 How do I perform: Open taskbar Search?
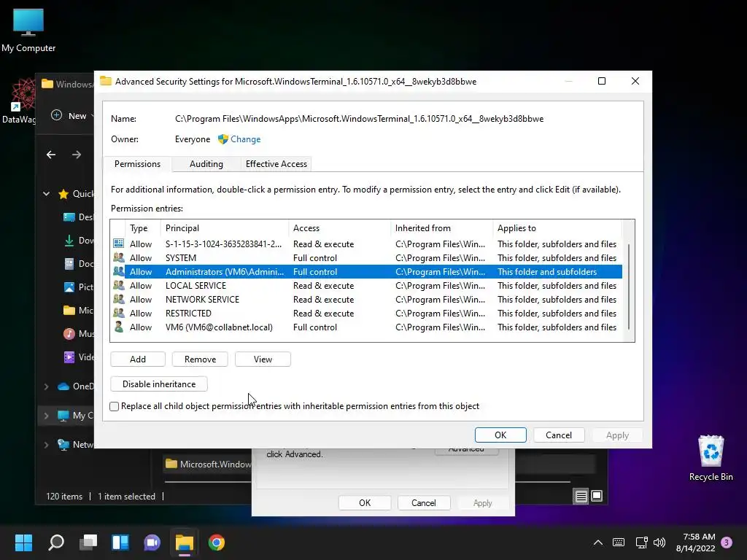(56, 542)
